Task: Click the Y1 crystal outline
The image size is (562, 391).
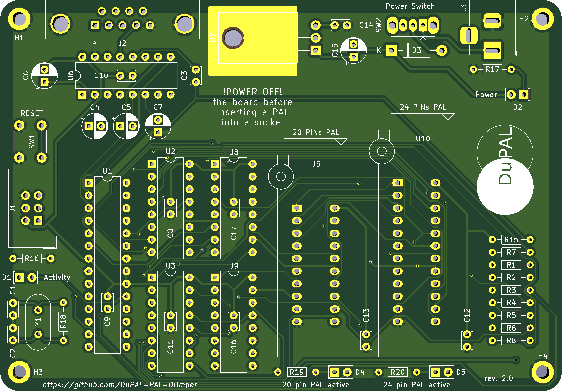Action: (38, 322)
